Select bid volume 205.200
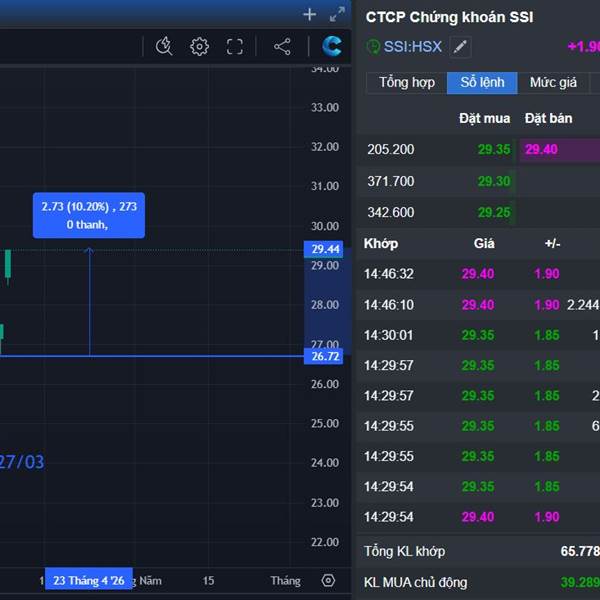This screenshot has height=600, width=600. click(x=391, y=149)
